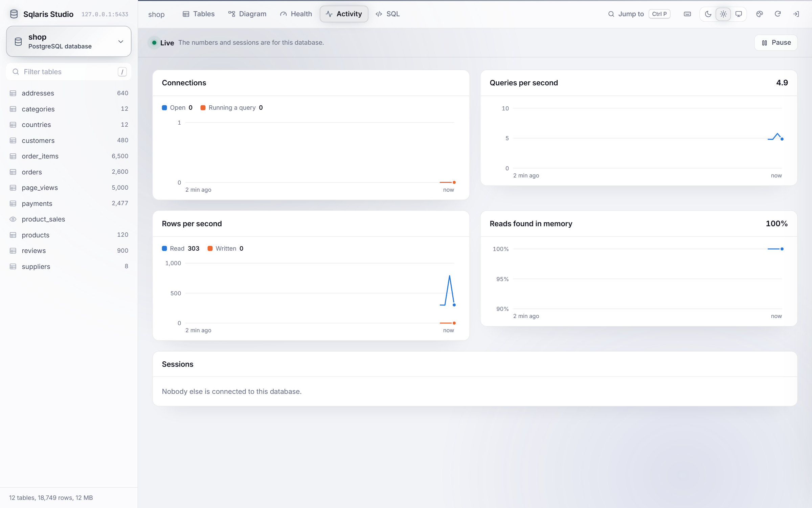Click the Ctrl P shortcut badge
This screenshot has height=508, width=812.
(x=659, y=14)
